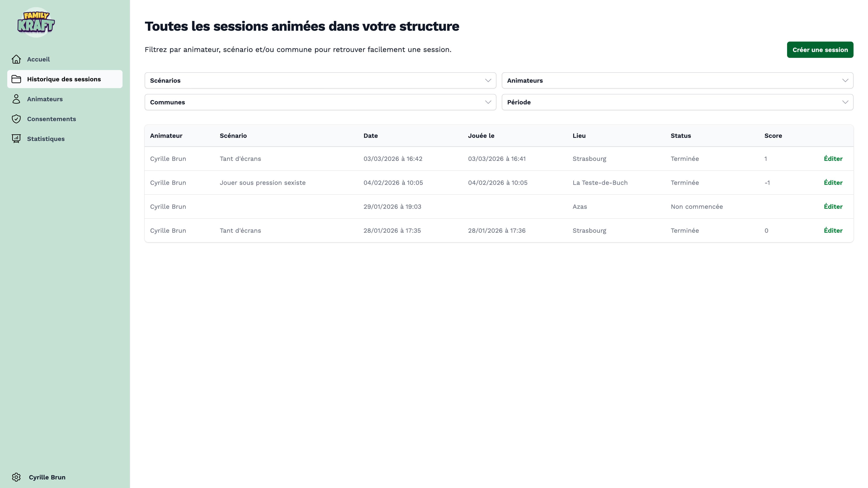The image size is (868, 488).
Task: Edit the non commencée Azas session
Action: [833, 206]
